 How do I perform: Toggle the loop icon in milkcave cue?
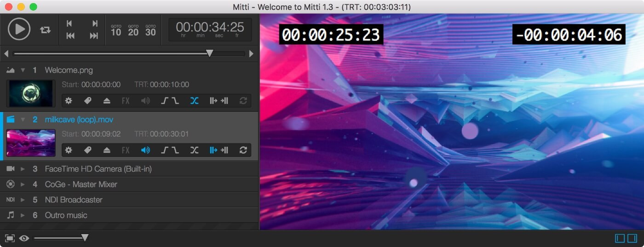click(243, 150)
